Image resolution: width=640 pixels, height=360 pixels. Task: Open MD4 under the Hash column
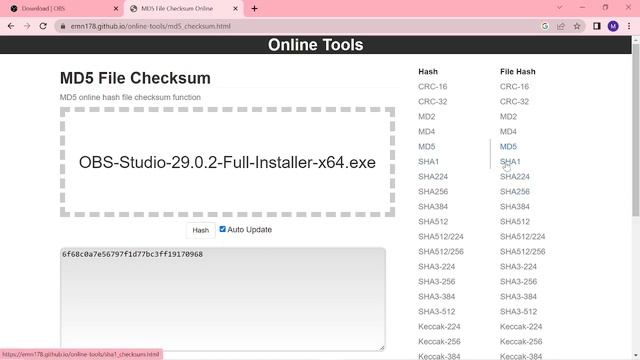(427, 131)
